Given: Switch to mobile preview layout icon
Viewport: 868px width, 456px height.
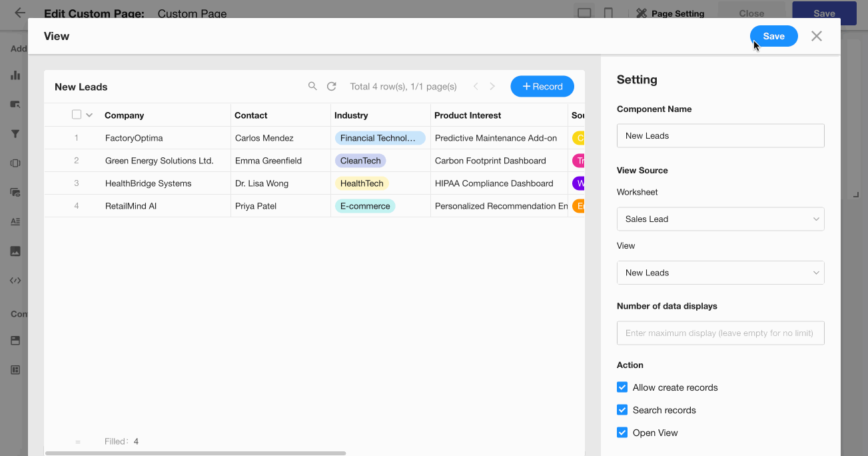Looking at the screenshot, I should [x=608, y=13].
